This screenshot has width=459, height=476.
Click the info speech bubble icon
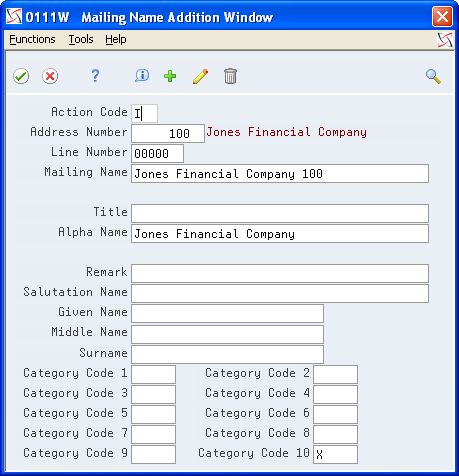[142, 76]
